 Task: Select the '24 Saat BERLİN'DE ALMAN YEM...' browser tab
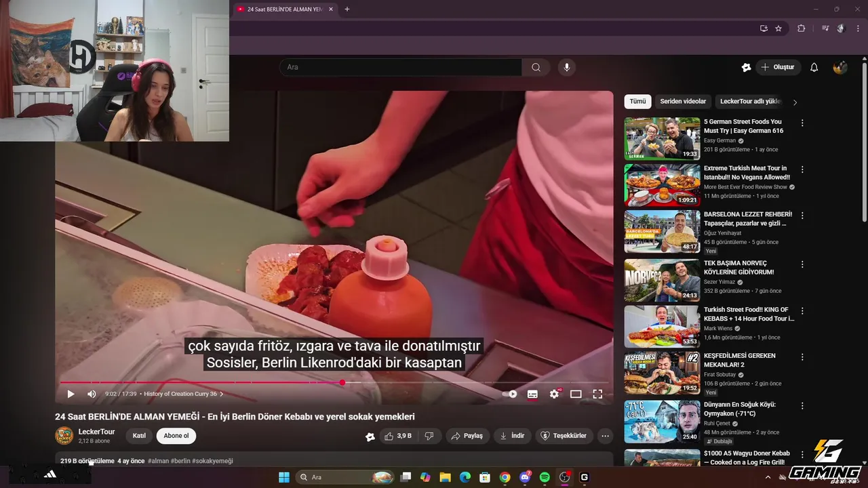[x=285, y=9]
